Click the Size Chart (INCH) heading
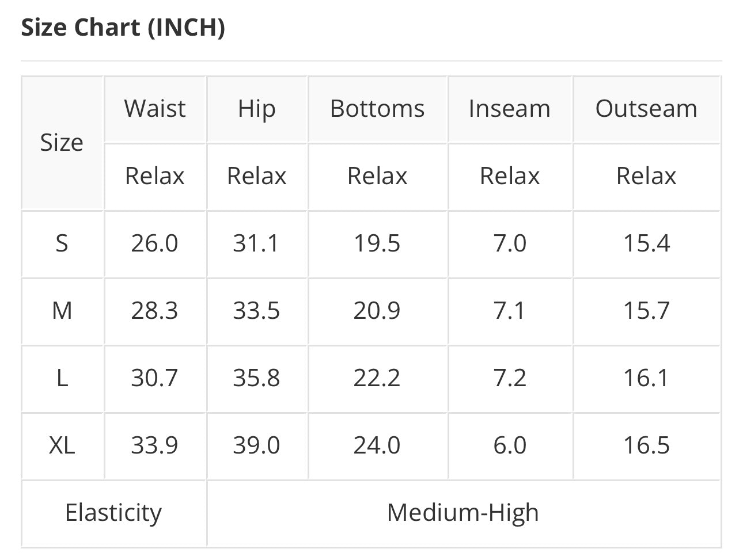Screen dimensions: 743x560 tap(123, 27)
